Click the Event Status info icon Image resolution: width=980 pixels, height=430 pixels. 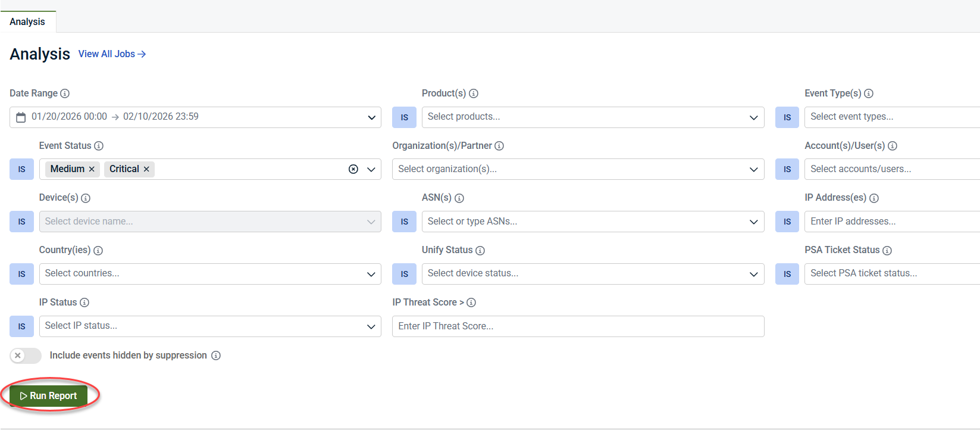pyautogui.click(x=99, y=146)
